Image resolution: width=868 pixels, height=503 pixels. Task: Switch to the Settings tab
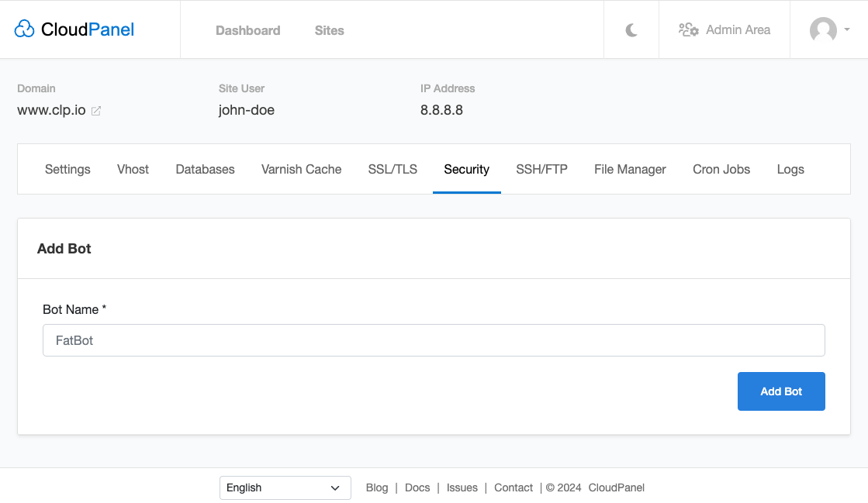click(67, 169)
